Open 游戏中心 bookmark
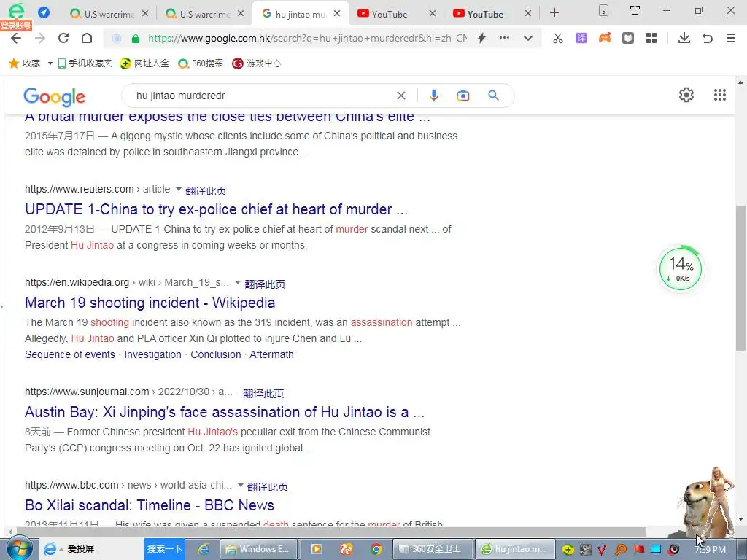747x560 pixels. click(x=256, y=63)
